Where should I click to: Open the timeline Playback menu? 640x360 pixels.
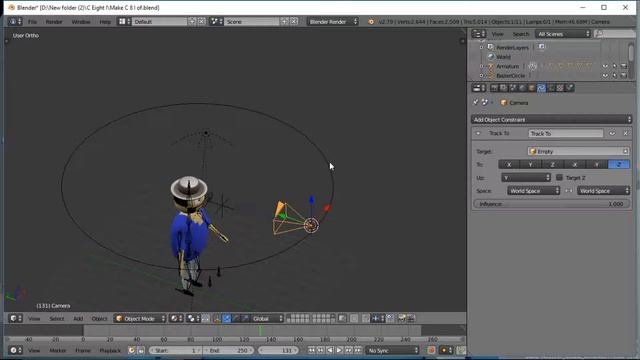110,350
